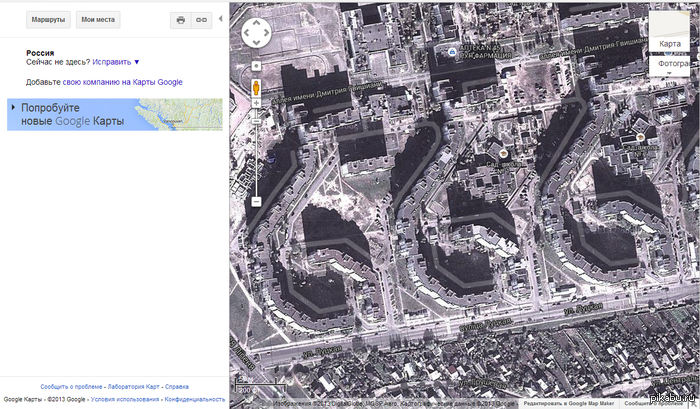Click the pan navigation compass control
Viewport: 700px width, 409px height.
pos(257,34)
